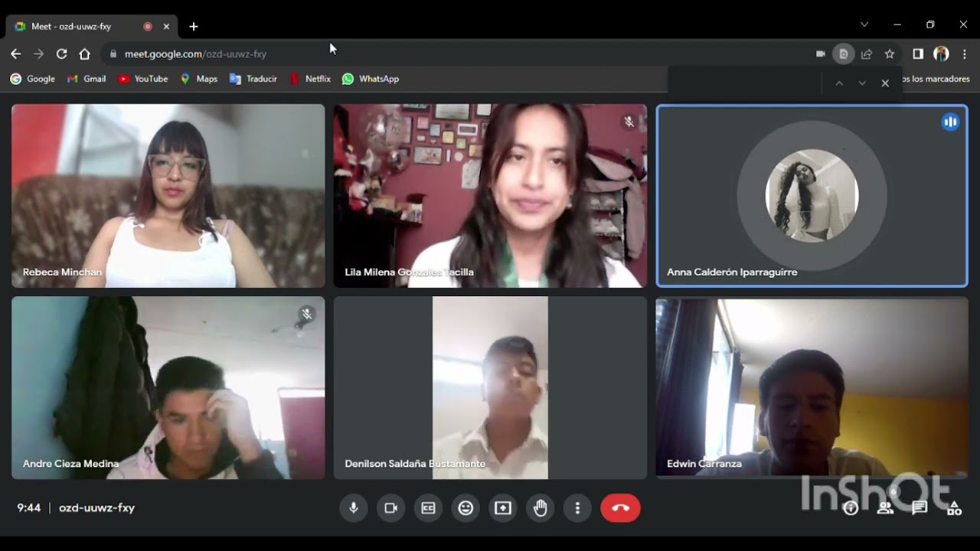Select Edwin Carranza's video tile
980x551 pixels.
[812, 388]
